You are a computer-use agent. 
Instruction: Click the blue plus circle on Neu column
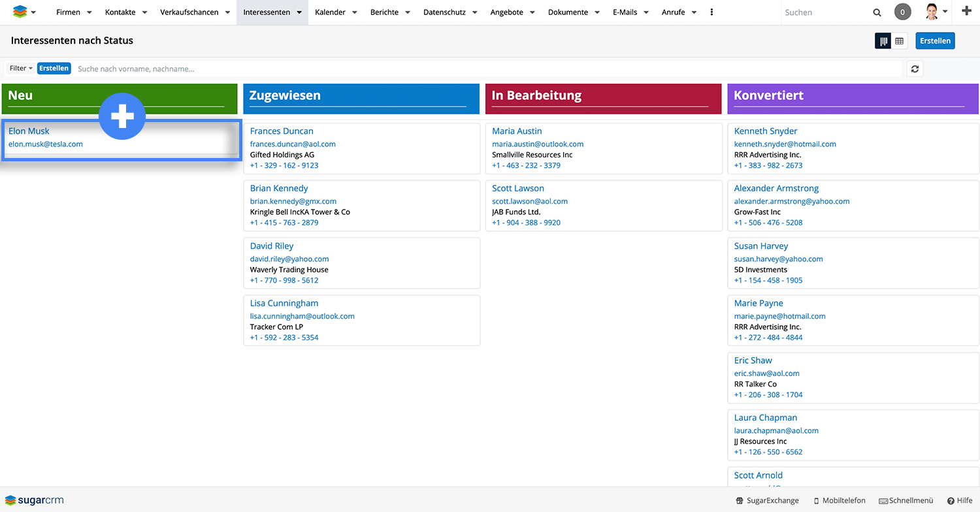(x=122, y=116)
